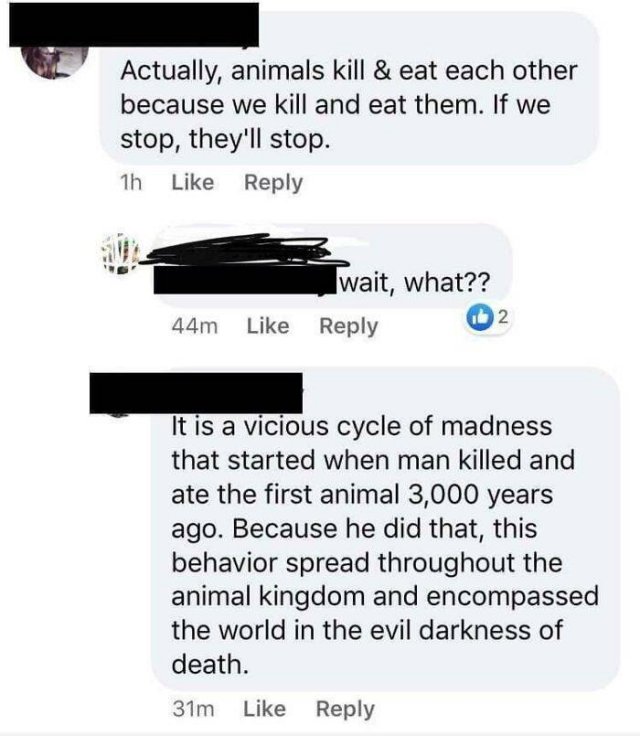The image size is (640, 736).
Task: Reply to the "If we stop, they'll stop" comment
Action: (x=272, y=183)
